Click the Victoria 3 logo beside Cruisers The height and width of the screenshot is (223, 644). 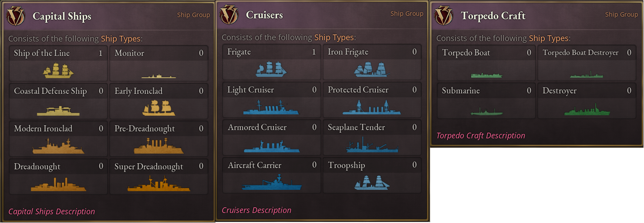coord(229,14)
